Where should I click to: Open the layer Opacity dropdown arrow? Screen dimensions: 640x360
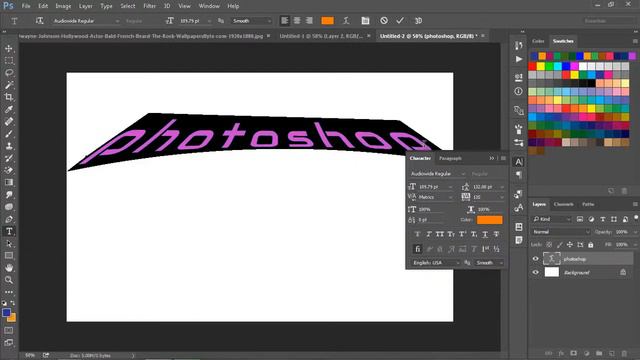coord(636,232)
